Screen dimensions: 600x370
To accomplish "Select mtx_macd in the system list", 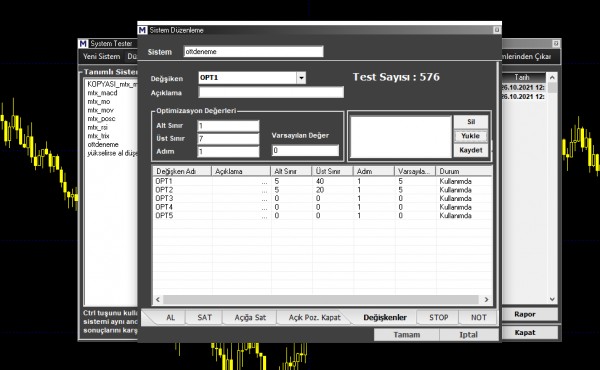I will [102, 93].
